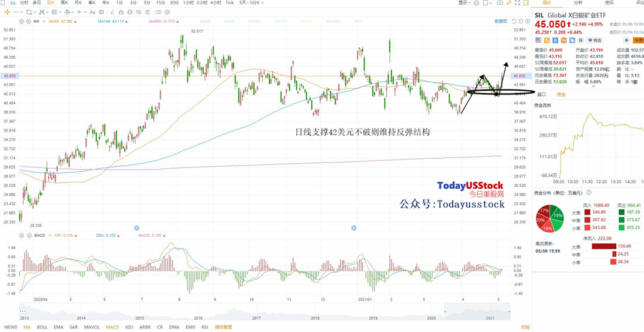This screenshot has height=332, width=644.
Task: Open chart settings gear next to 显示
Action: (477, 2)
